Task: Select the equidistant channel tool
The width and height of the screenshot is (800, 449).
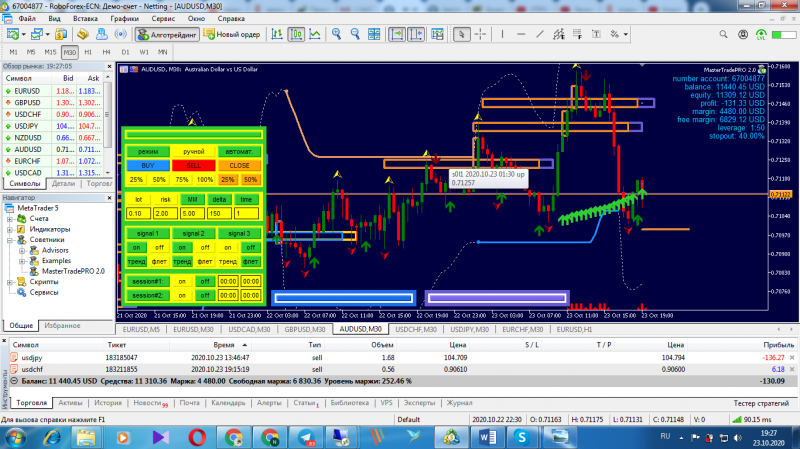Action: 559,34
